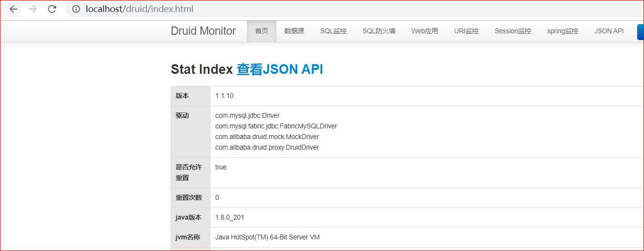The image size is (644, 251).
Task: Switch to the SQL监控 tab
Action: point(333,31)
